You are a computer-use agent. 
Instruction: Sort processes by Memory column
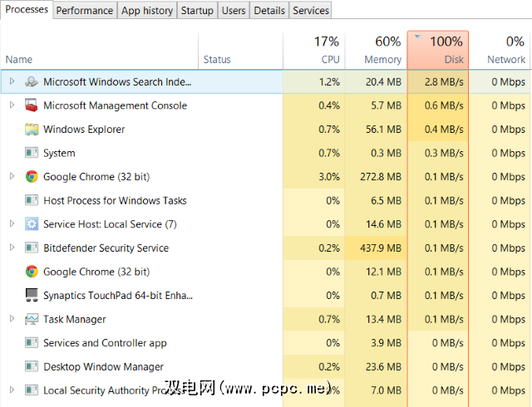pos(376,51)
